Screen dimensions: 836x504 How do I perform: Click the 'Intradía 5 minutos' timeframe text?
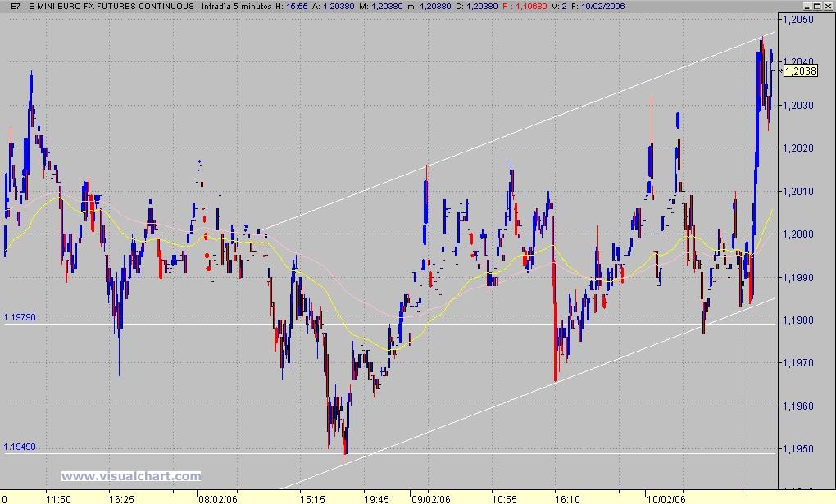pyautogui.click(x=237, y=6)
